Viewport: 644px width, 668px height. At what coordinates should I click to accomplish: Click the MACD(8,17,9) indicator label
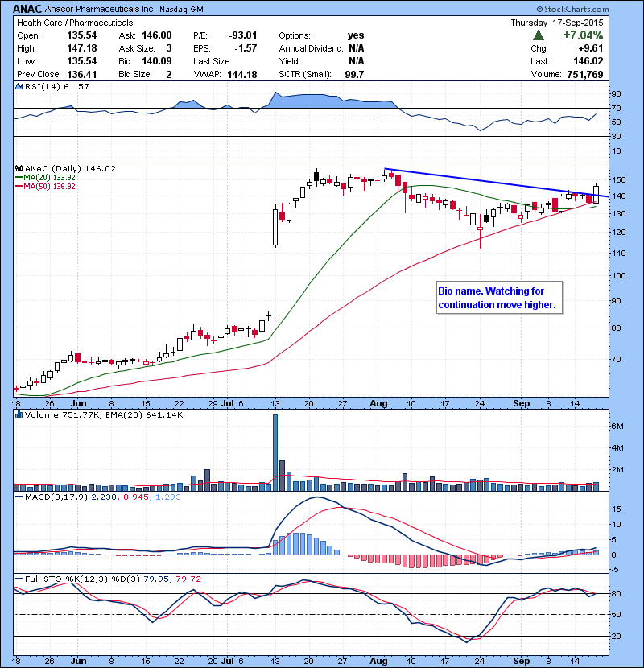click(56, 497)
